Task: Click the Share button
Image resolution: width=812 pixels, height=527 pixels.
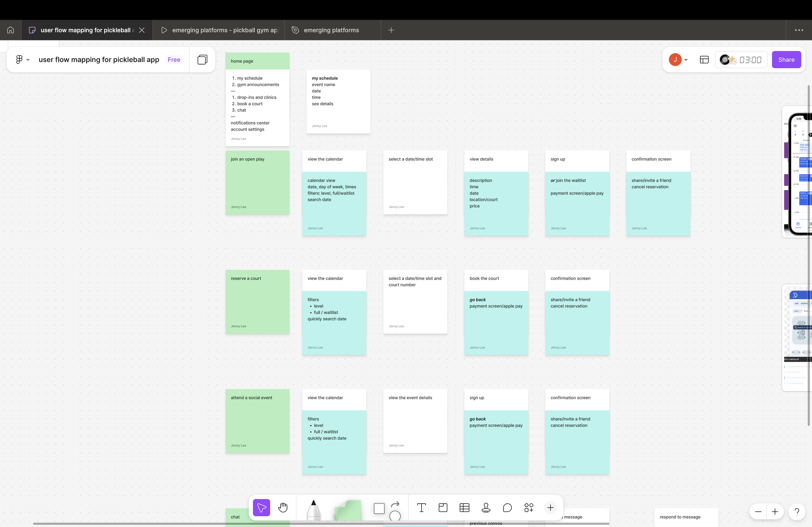Action: (786, 60)
